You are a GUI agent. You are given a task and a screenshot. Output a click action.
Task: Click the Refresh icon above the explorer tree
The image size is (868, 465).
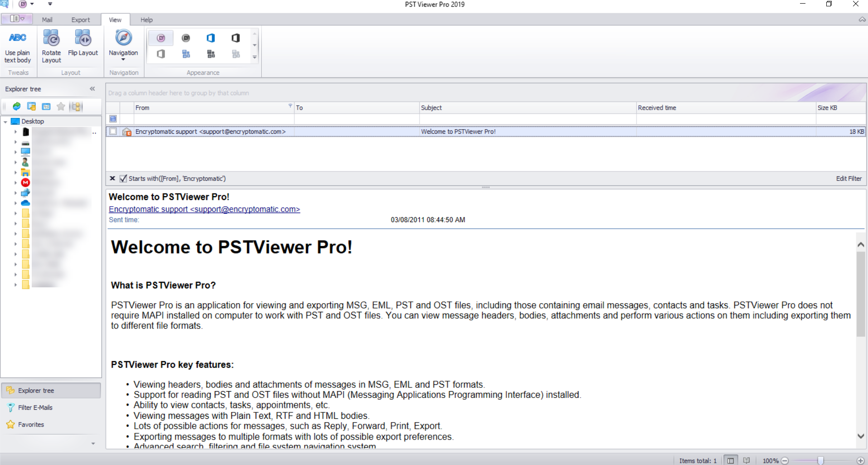(x=16, y=107)
